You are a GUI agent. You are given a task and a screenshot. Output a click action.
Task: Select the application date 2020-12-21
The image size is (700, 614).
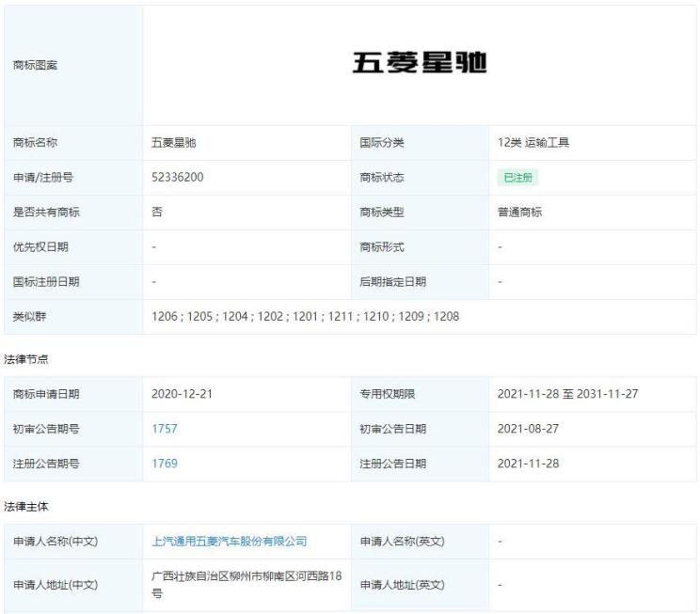182,394
